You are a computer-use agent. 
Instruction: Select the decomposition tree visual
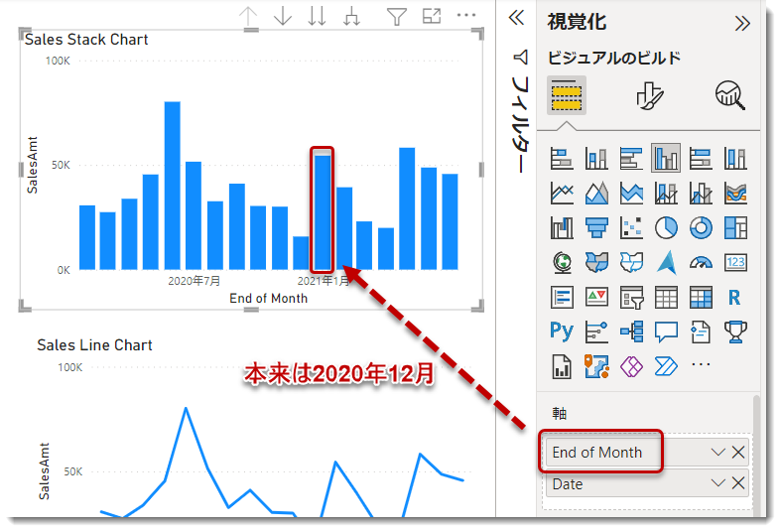pyautogui.click(x=631, y=332)
